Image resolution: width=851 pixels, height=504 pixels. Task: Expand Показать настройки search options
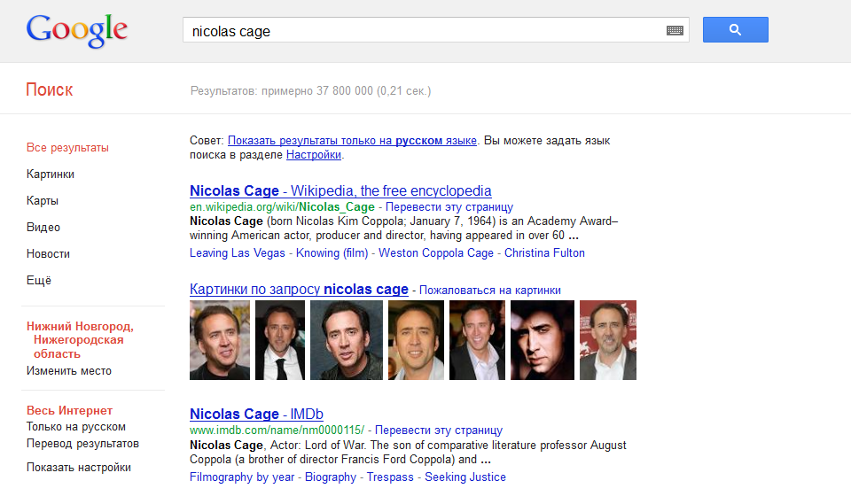click(79, 468)
